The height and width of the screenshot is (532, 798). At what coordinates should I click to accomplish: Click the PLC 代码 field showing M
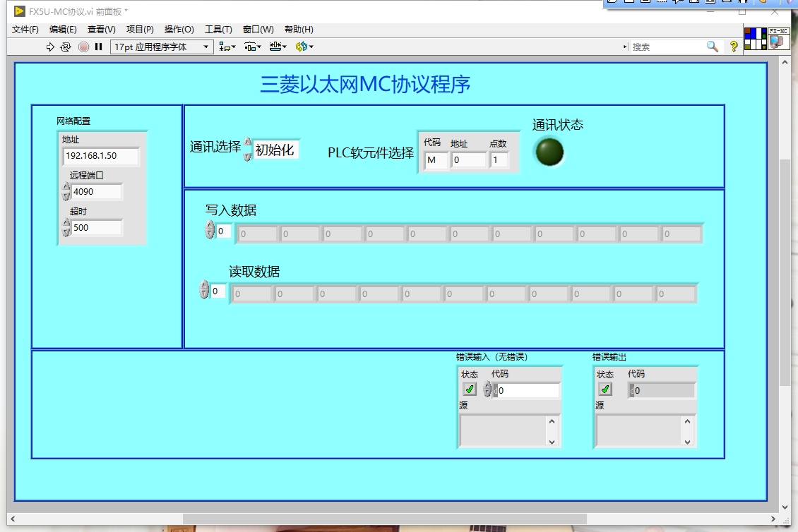[x=436, y=160]
